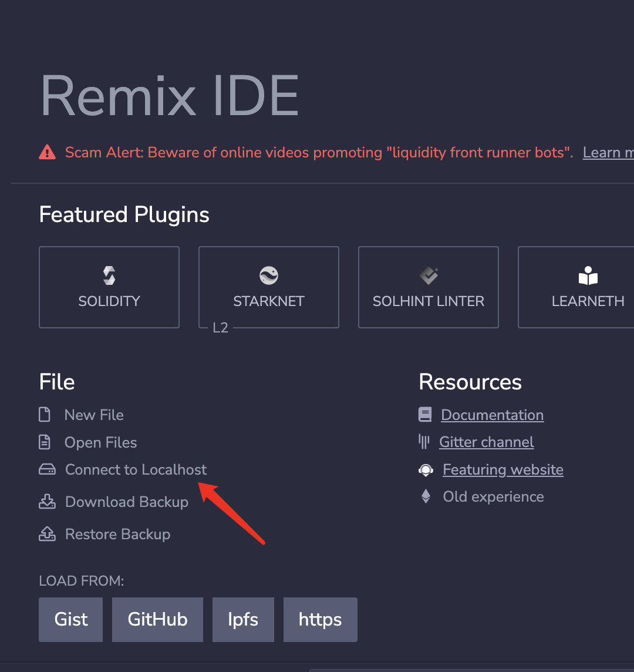The image size is (634, 672).
Task: Click the Documentation book icon
Action: pyautogui.click(x=425, y=415)
